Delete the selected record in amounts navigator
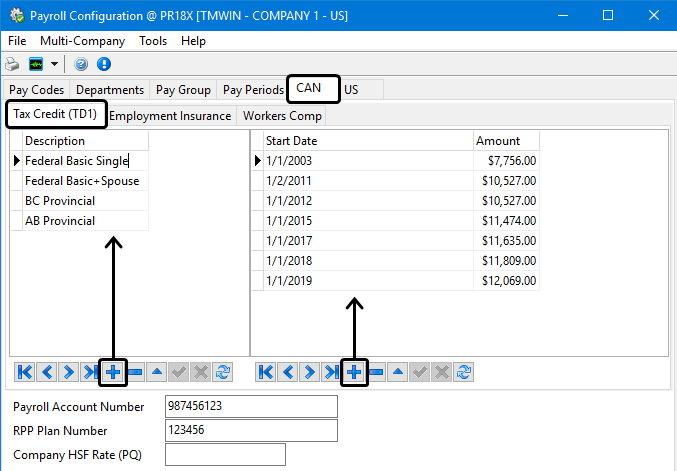 point(376,372)
